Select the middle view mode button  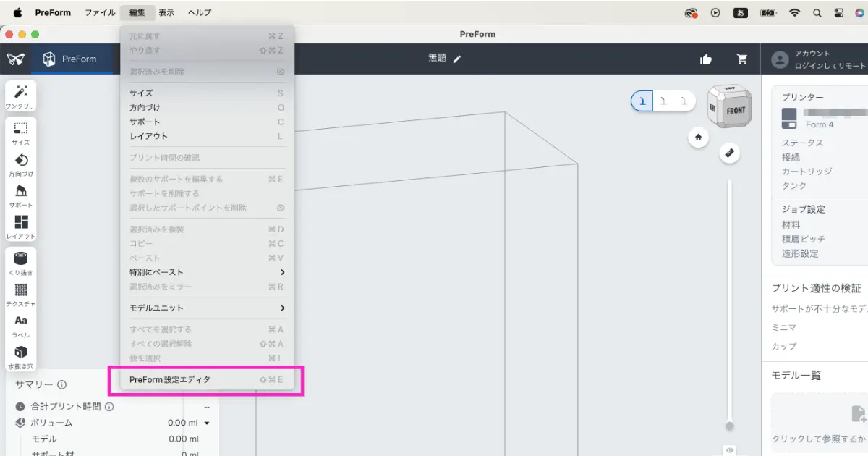pyautogui.click(x=663, y=101)
